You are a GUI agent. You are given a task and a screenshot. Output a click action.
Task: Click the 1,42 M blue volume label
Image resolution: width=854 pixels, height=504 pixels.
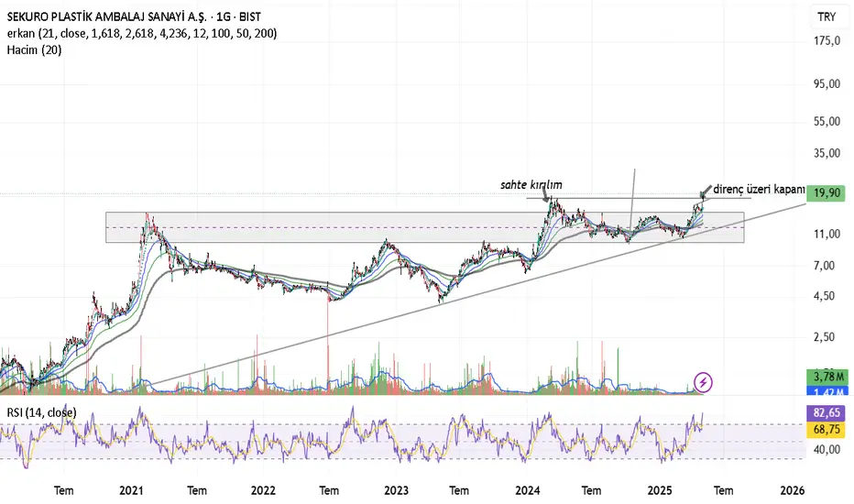point(826,390)
